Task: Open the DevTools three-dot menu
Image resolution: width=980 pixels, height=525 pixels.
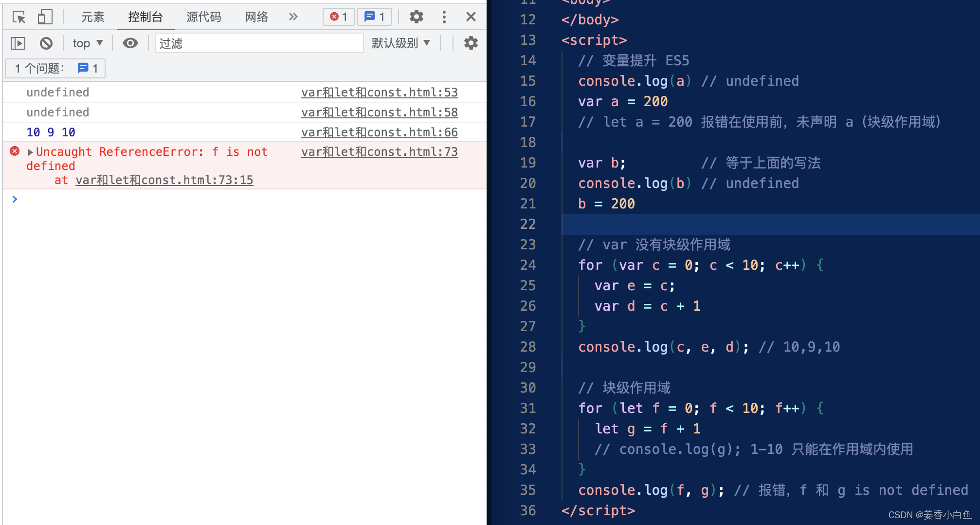Action: [x=444, y=17]
